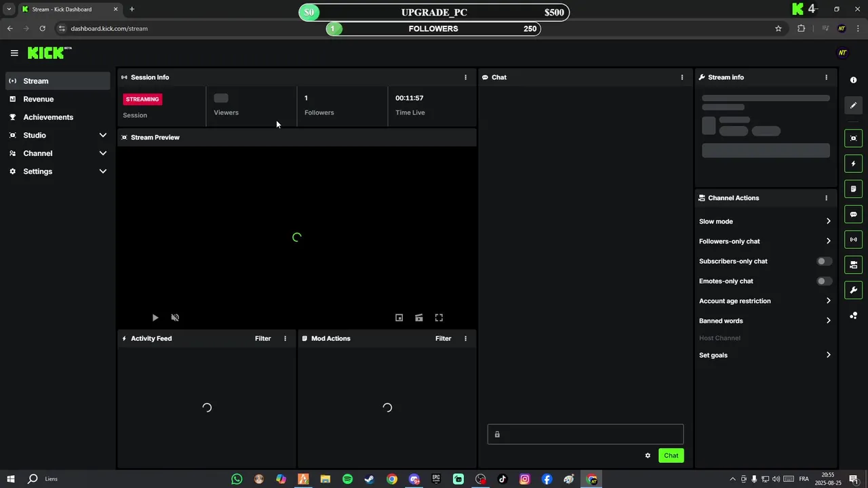Unmute the stream preview audio
Screen dimensions: 868x488
pos(175,317)
